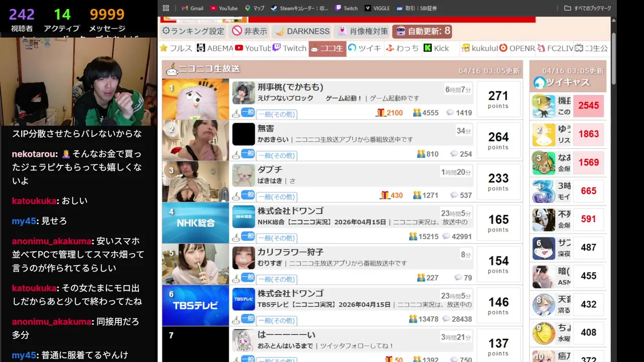Open ツイキャス rank 3 avatar (1569)
Image resolution: width=644 pixels, height=362 pixels.
[544, 163]
